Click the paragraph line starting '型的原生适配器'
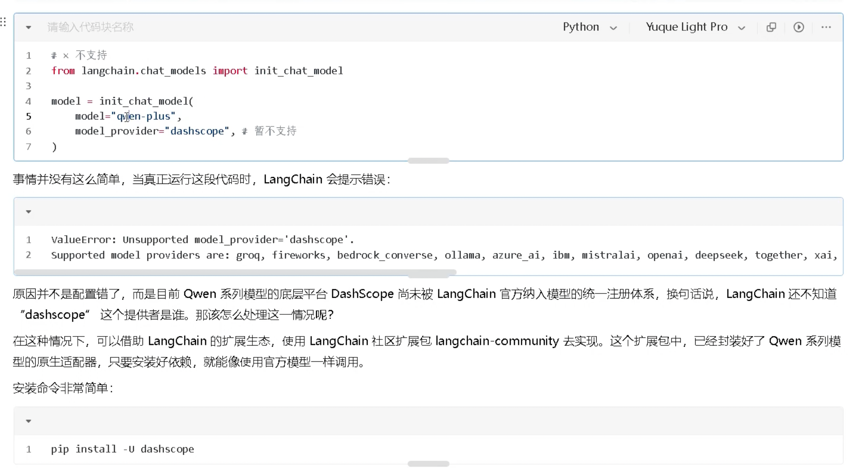The image size is (868, 468). [x=189, y=362]
